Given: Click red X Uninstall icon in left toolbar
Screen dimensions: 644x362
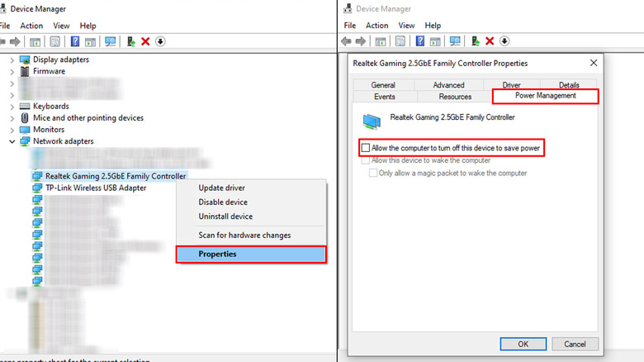Looking at the screenshot, I should point(145,41).
